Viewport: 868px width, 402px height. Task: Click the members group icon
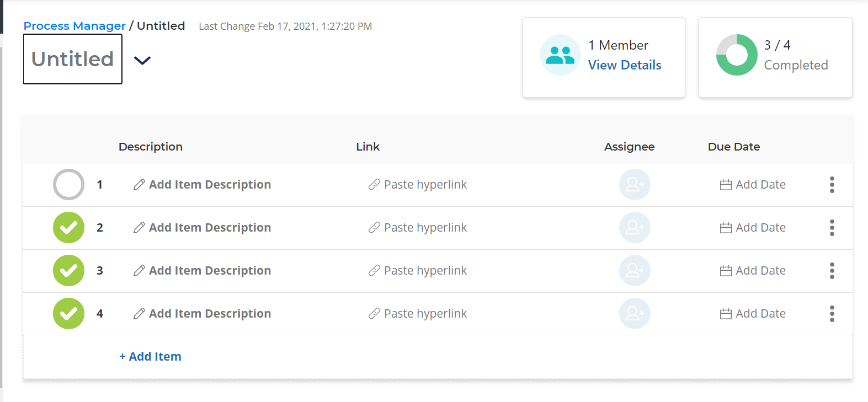tap(560, 55)
